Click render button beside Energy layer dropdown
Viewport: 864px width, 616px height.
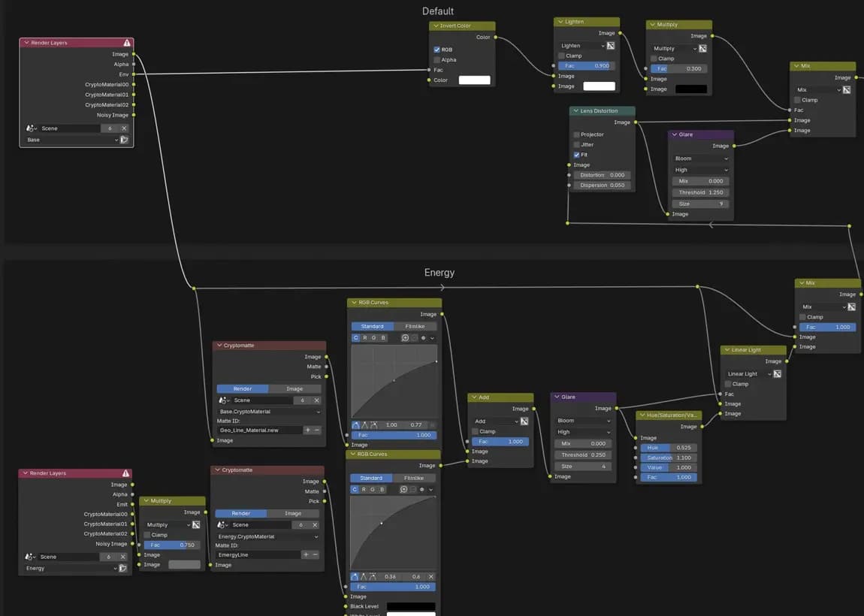(123, 568)
